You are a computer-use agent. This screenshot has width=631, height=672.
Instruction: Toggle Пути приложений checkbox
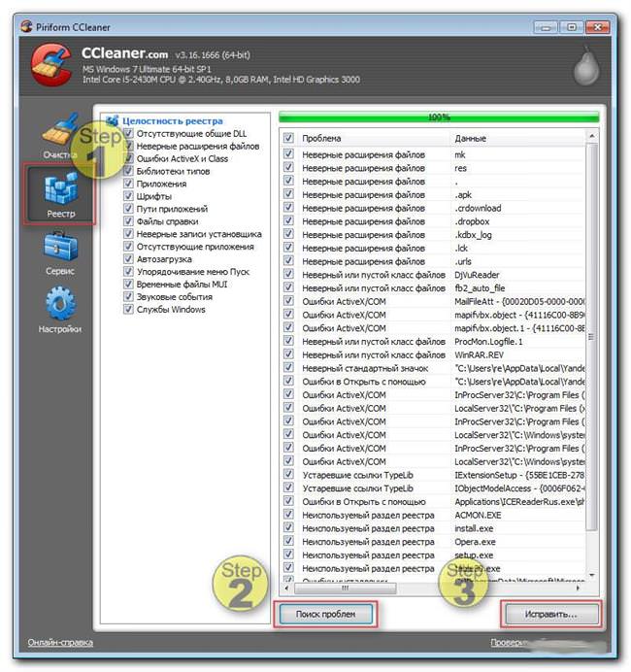(128, 209)
